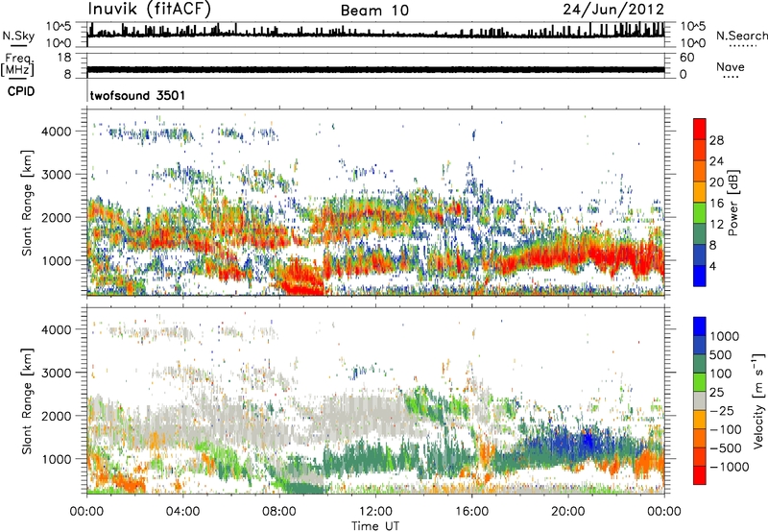The height and width of the screenshot is (532, 768).
Task: Click the 'Power [dB]' color bar label
Action: 732,203
